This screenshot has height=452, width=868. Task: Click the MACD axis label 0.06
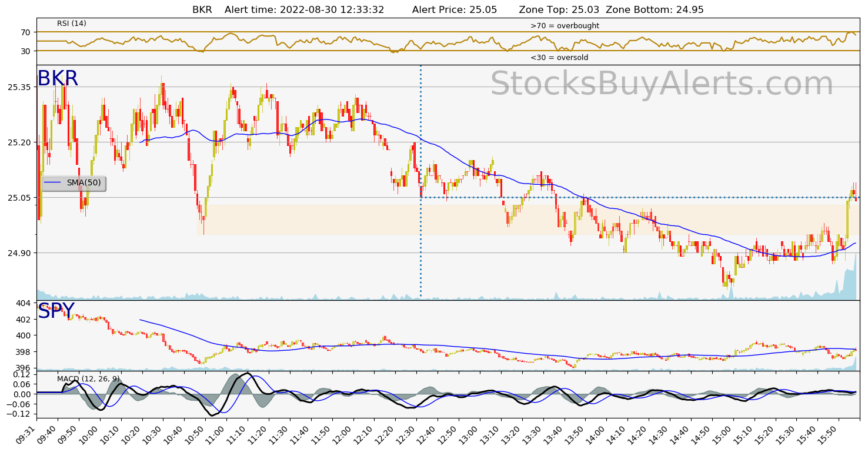click(22, 385)
